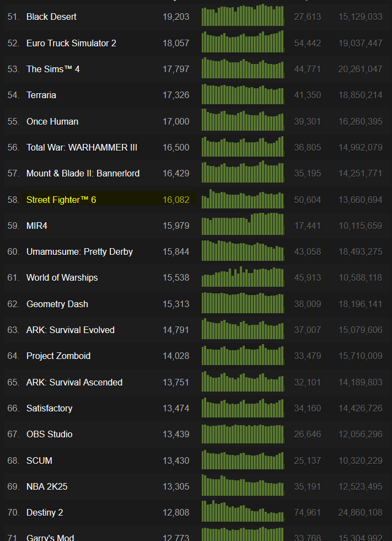Open the SCUM game link

39,460
